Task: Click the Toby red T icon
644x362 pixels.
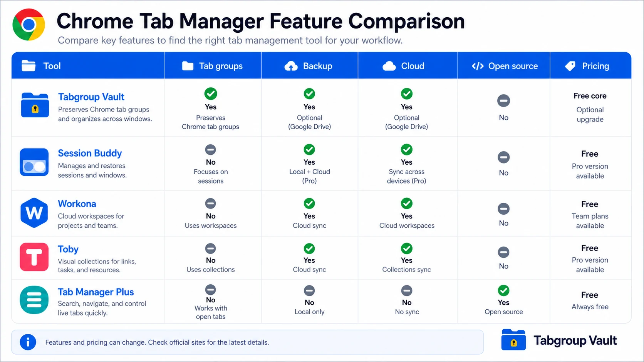Action: point(34,257)
